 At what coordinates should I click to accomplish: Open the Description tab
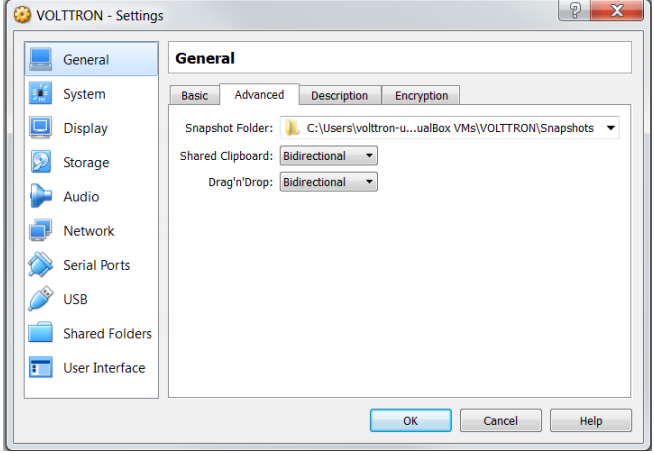coord(340,96)
